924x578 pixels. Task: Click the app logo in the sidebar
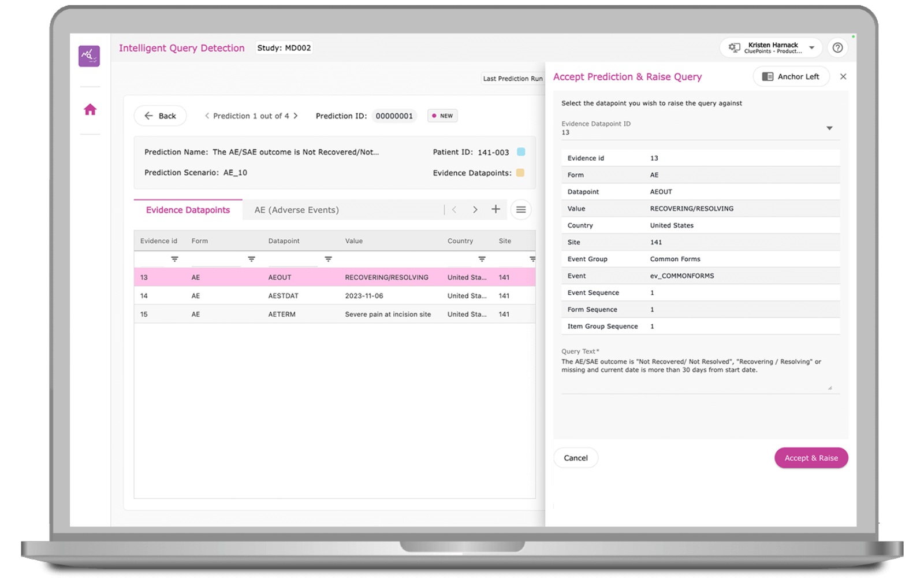coord(89,56)
